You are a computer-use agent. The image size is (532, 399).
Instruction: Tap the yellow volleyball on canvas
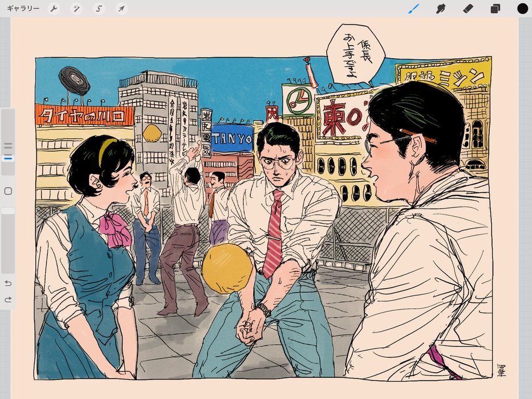[x=227, y=268]
